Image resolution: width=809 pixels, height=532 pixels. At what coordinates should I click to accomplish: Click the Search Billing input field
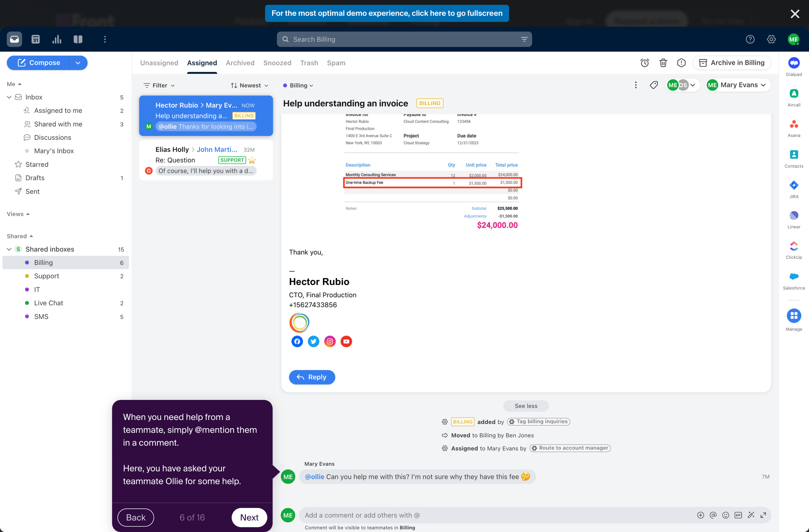404,39
